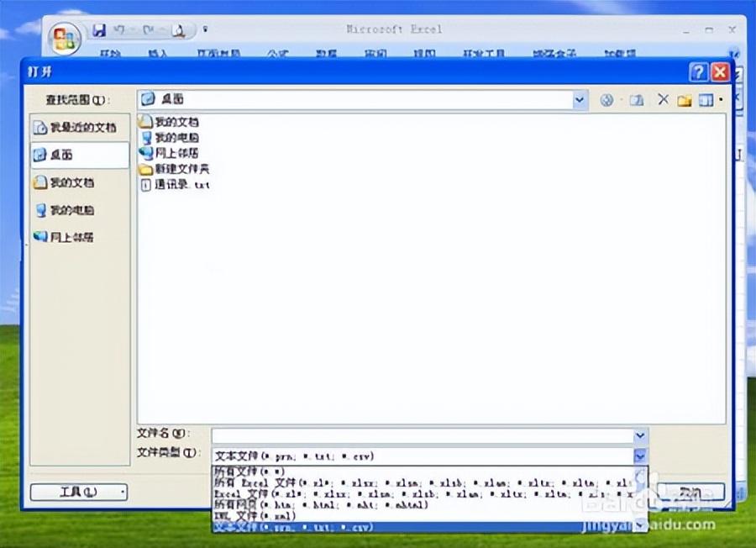This screenshot has width=756, height=548.
Task: Click the Office button in Excel
Action: click(x=65, y=38)
